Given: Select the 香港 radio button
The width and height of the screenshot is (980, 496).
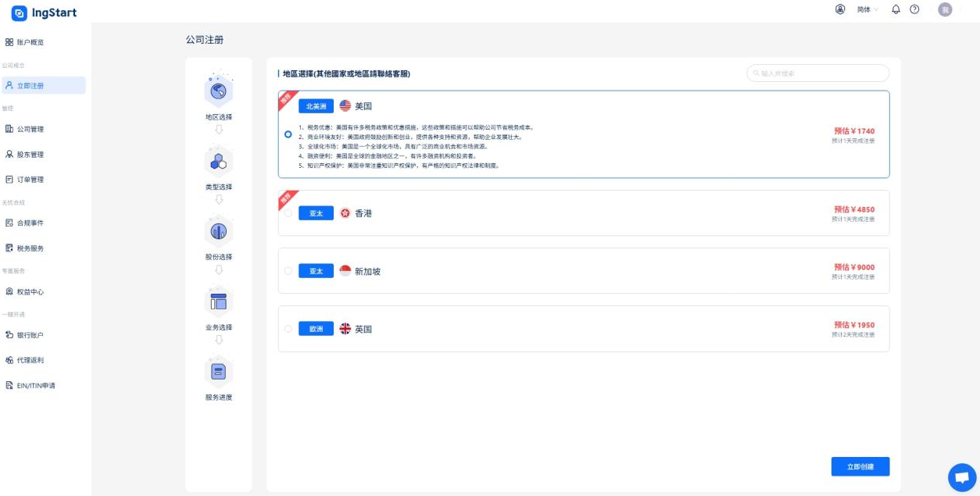Looking at the screenshot, I should coord(288,213).
